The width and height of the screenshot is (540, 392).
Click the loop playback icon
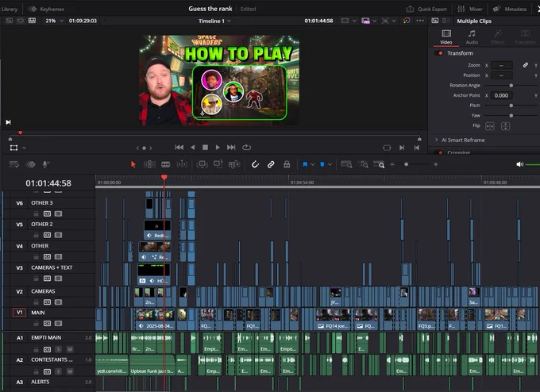click(x=247, y=148)
